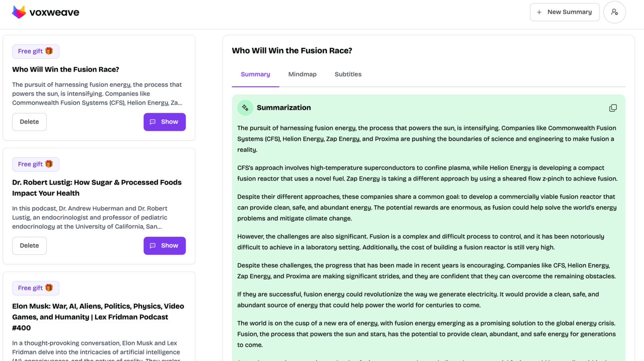
Task: Click the voxweave brand name text
Action: click(54, 12)
